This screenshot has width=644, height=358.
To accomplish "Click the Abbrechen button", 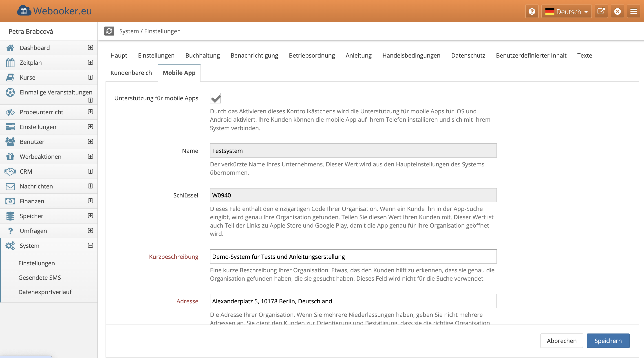I will pos(562,340).
